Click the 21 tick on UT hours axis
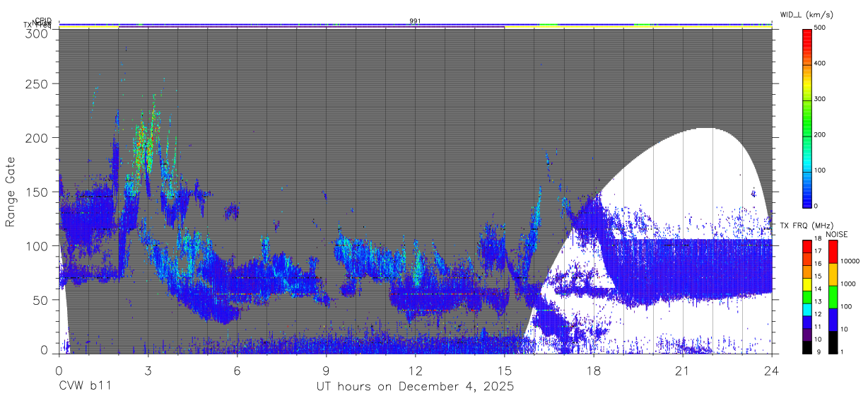Image resolution: width=868 pixels, height=401 pixels. [682, 371]
